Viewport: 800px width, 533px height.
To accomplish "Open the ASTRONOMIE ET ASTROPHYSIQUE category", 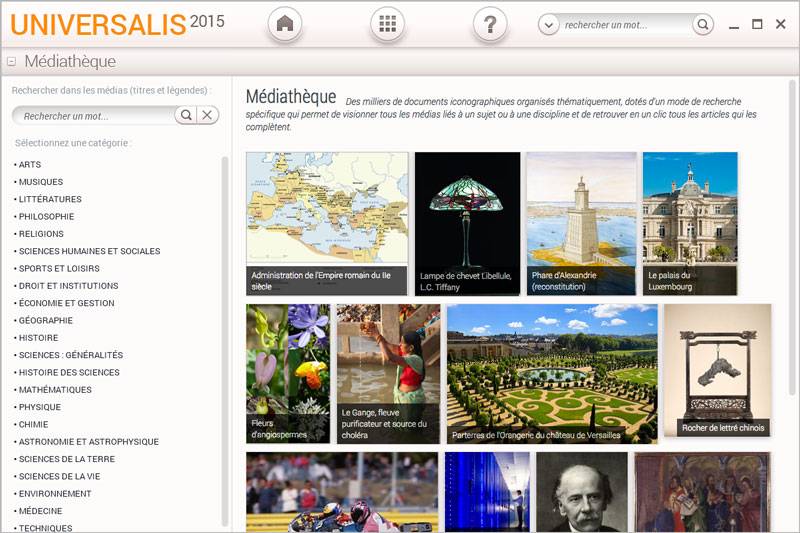I will (88, 442).
